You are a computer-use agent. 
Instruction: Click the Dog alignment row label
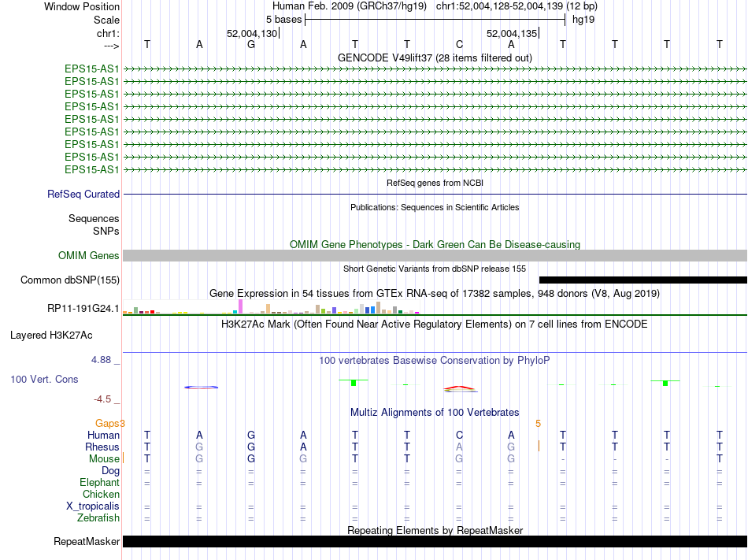point(110,471)
